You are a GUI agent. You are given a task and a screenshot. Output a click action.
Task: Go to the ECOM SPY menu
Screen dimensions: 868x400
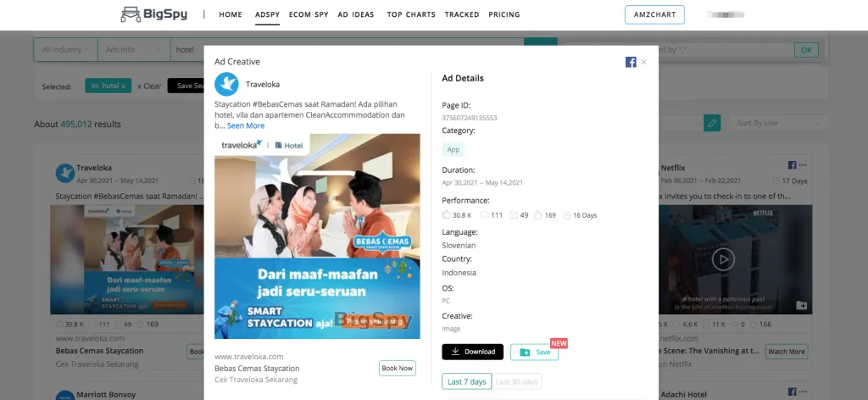pyautogui.click(x=309, y=14)
